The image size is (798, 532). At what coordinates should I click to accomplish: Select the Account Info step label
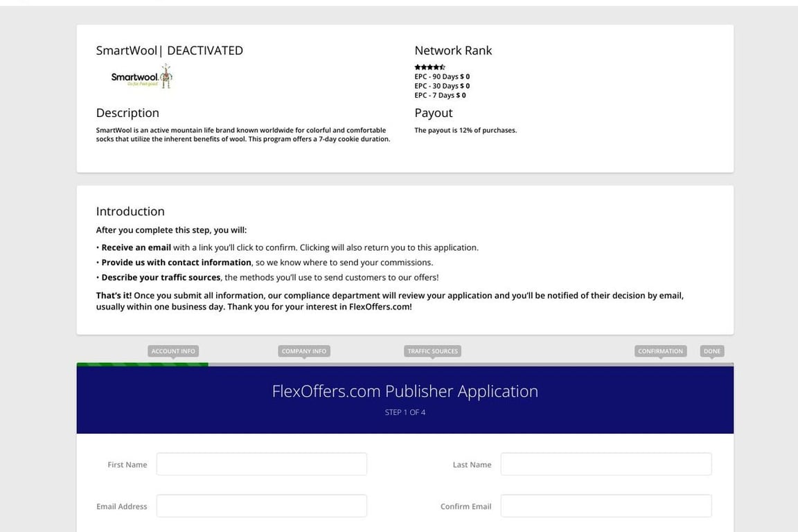[173, 351]
